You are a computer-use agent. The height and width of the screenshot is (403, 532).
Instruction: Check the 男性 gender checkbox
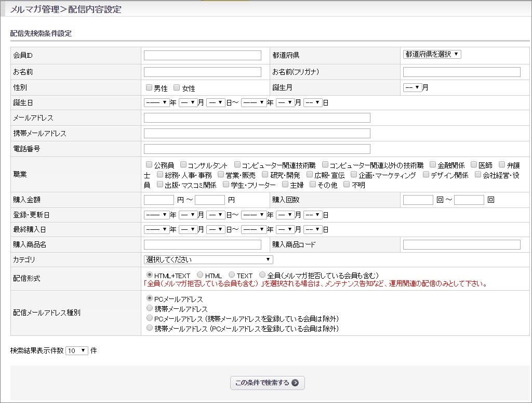149,87
